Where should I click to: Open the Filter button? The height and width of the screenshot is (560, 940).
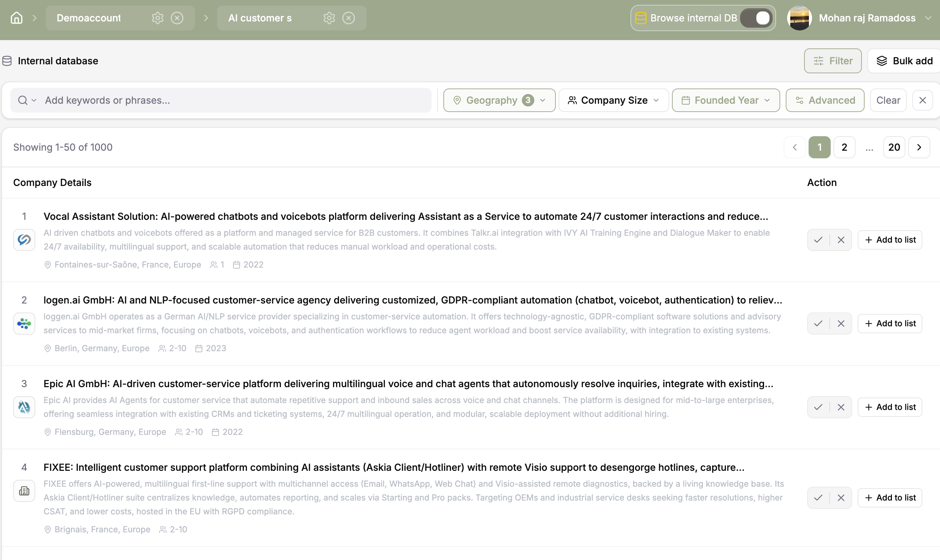tap(832, 61)
